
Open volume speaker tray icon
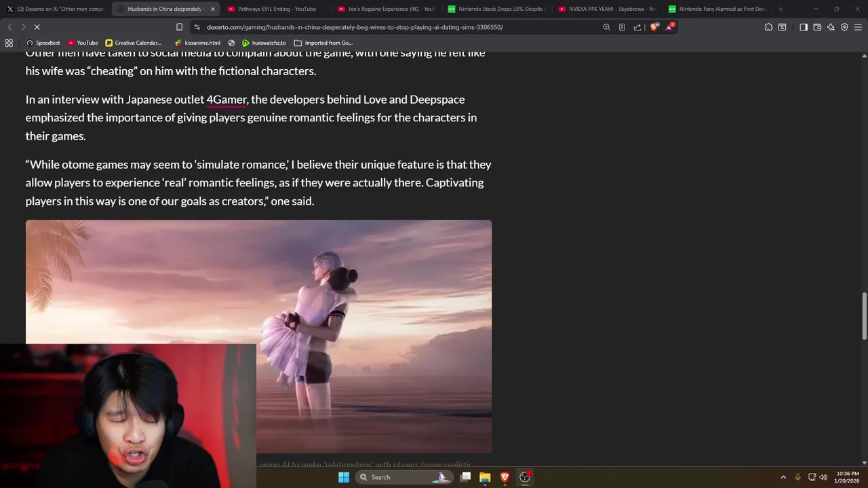click(x=823, y=477)
